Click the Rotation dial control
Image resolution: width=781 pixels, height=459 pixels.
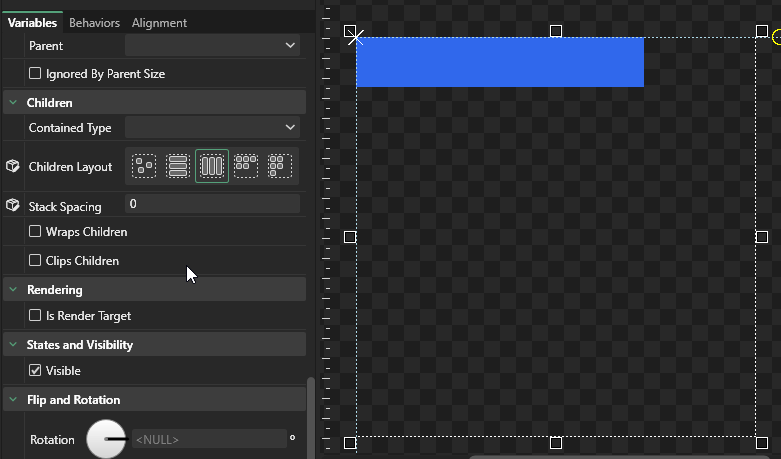pyautogui.click(x=106, y=439)
